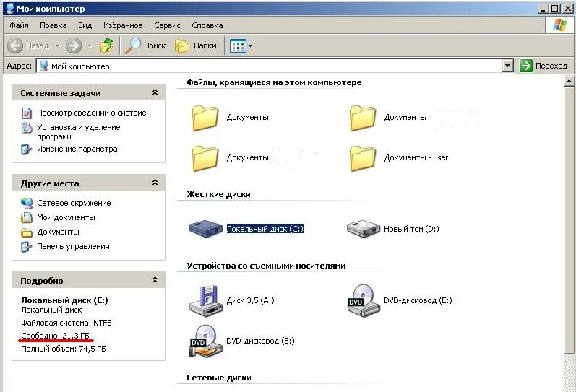Click Просмотр сведений о системе link
The width and height of the screenshot is (576, 392).
[x=92, y=113]
